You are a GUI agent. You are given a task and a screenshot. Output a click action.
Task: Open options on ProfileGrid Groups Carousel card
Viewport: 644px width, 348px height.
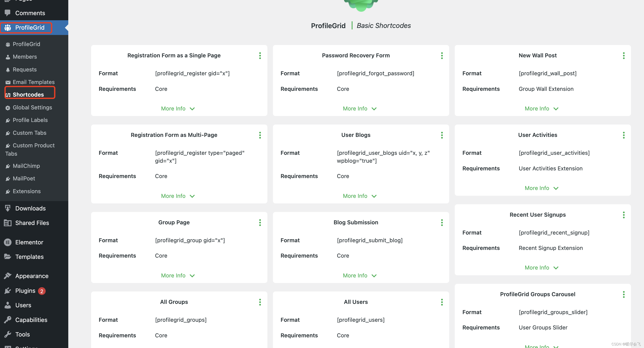pos(624,294)
